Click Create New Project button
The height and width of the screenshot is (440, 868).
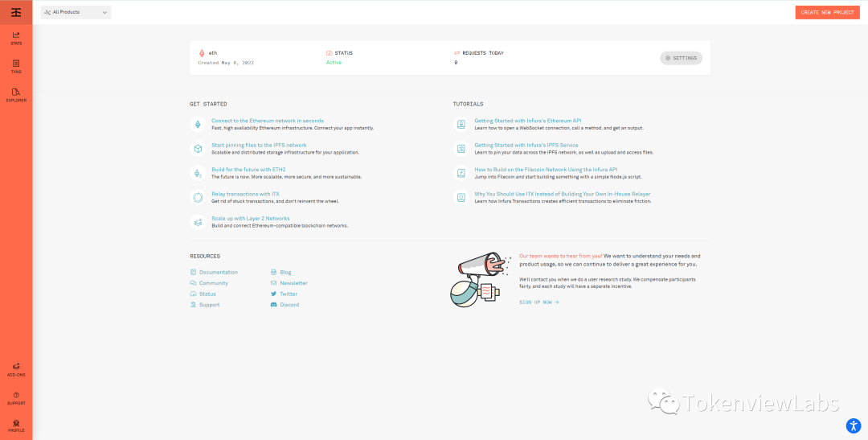coord(827,12)
